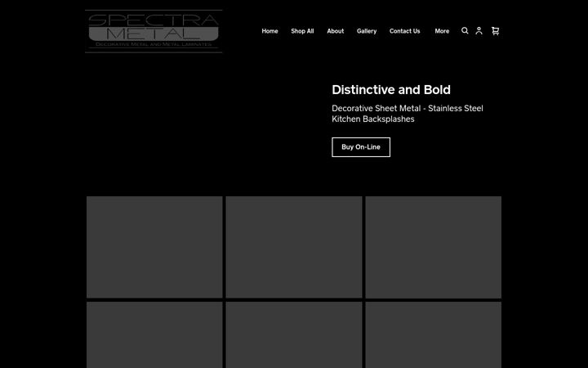Image resolution: width=588 pixels, height=368 pixels.
Task: Select the Distinctive and Bold heading
Action: click(x=391, y=90)
